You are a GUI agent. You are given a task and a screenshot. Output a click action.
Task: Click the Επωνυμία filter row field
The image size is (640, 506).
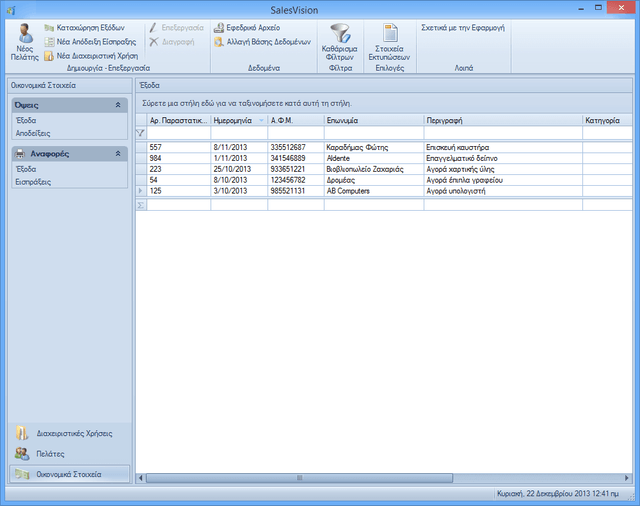[374, 133]
